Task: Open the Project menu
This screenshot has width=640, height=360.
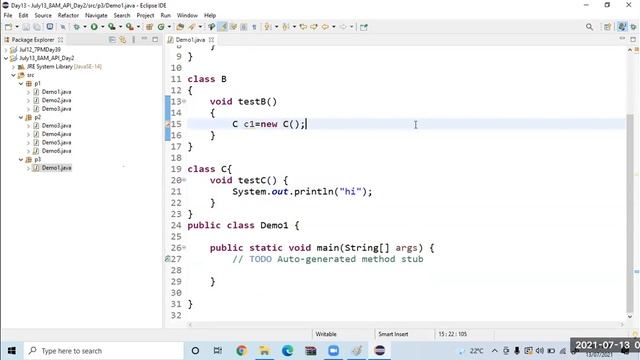Action: (145, 16)
